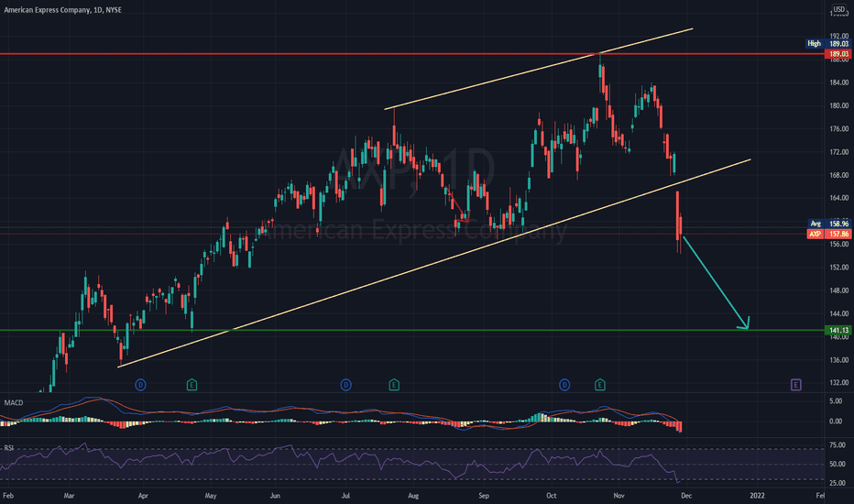
Task: Click the 132.00 price axis value
Action: [838, 383]
